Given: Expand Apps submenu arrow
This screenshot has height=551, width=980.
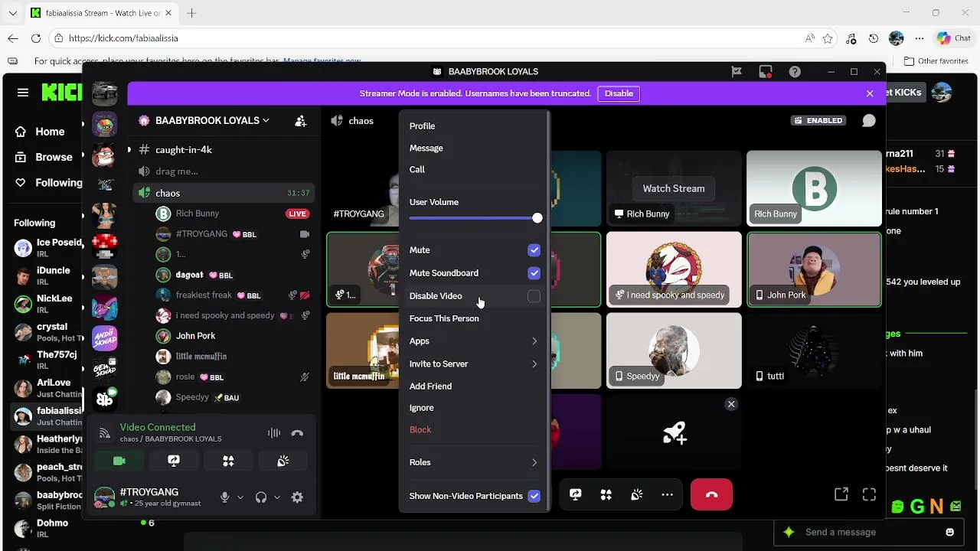Looking at the screenshot, I should (534, 341).
